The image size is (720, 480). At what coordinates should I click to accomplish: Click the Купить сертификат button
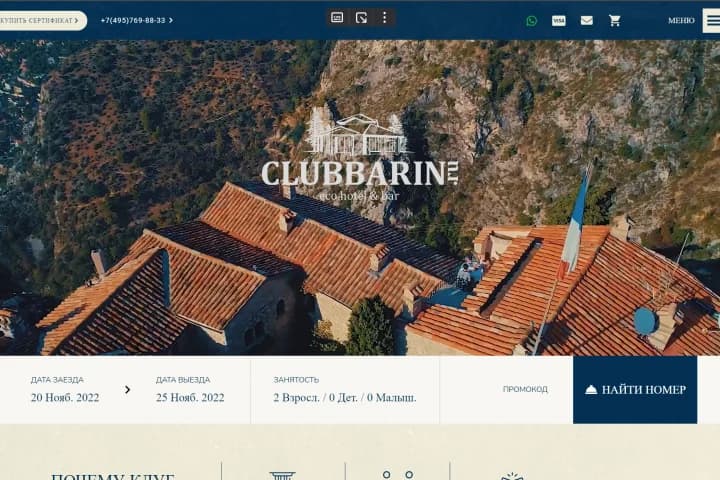click(x=40, y=21)
